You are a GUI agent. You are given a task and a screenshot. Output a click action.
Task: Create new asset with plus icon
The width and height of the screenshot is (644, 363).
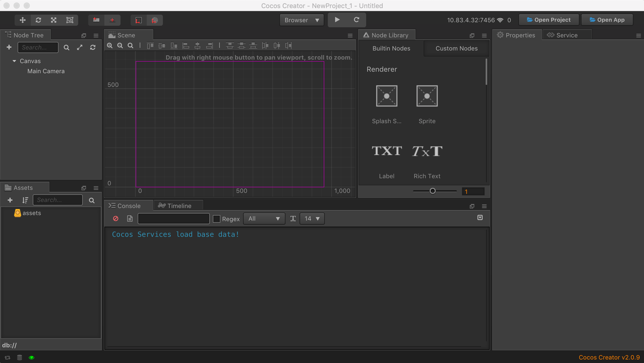pyautogui.click(x=10, y=200)
